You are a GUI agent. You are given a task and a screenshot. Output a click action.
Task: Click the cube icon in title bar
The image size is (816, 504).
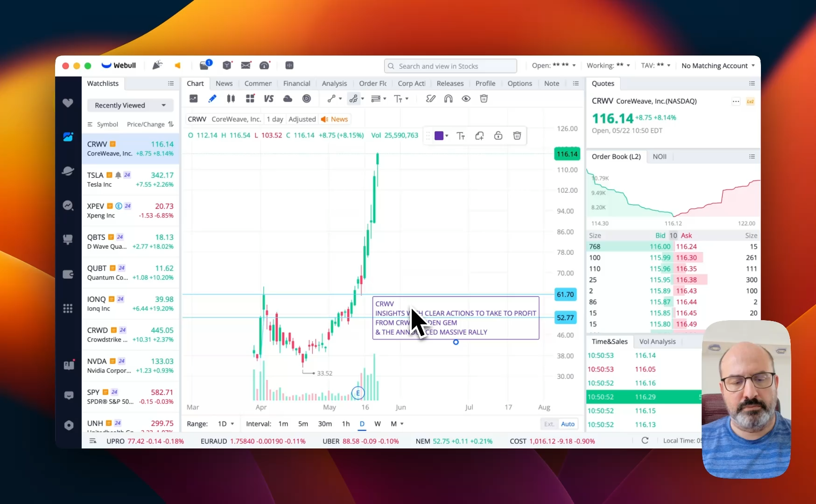227,65
